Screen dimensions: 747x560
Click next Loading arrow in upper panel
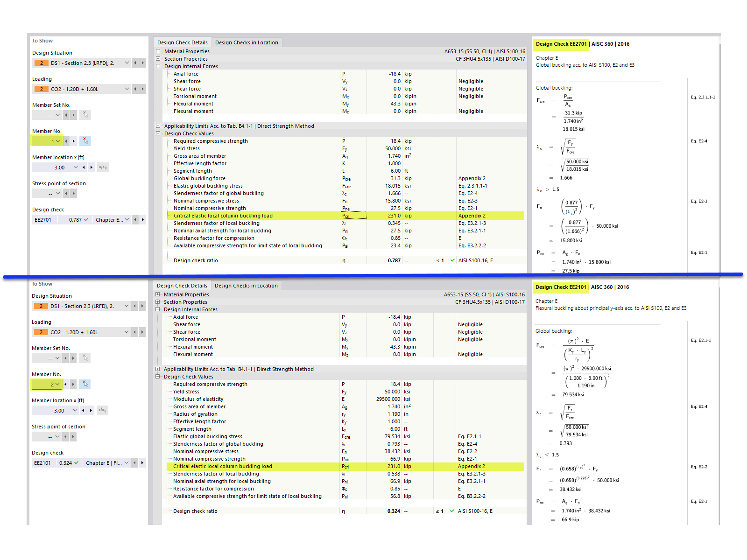point(143,89)
